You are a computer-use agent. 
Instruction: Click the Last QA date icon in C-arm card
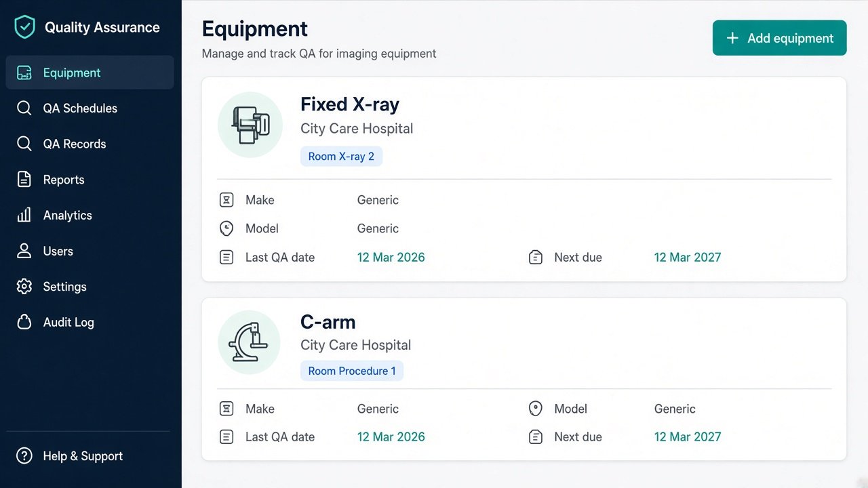point(226,437)
